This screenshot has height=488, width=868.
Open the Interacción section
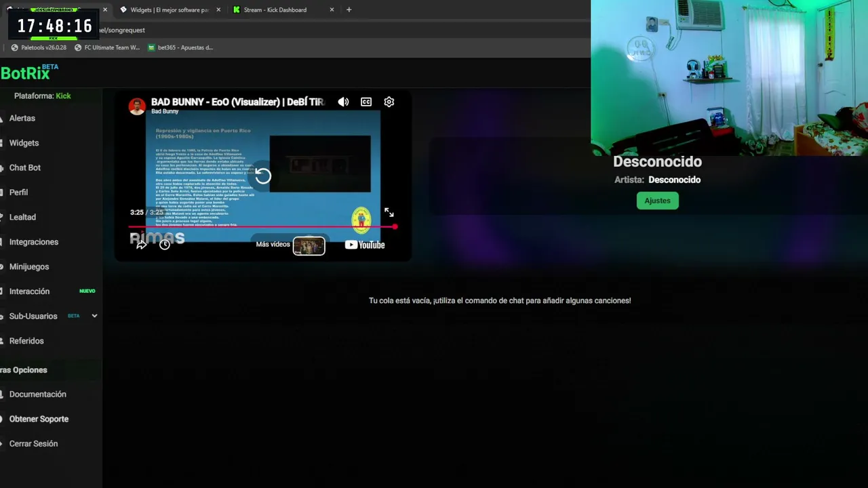tap(29, 291)
